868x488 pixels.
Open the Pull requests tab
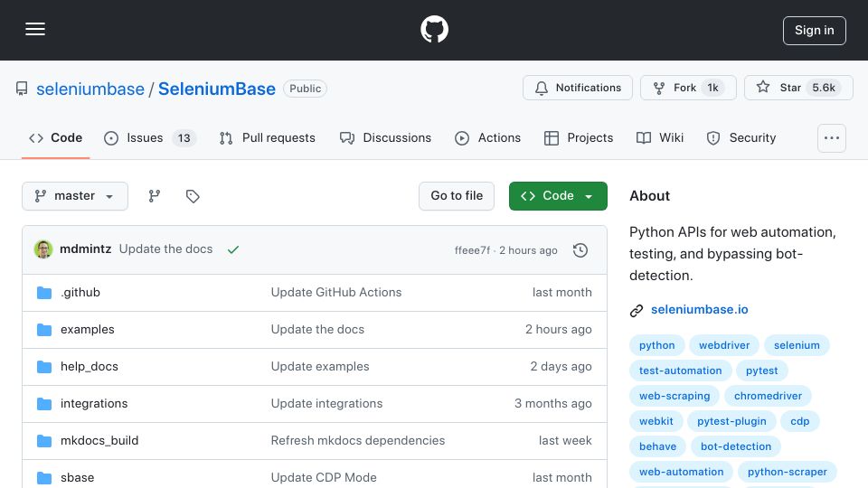tap(268, 137)
